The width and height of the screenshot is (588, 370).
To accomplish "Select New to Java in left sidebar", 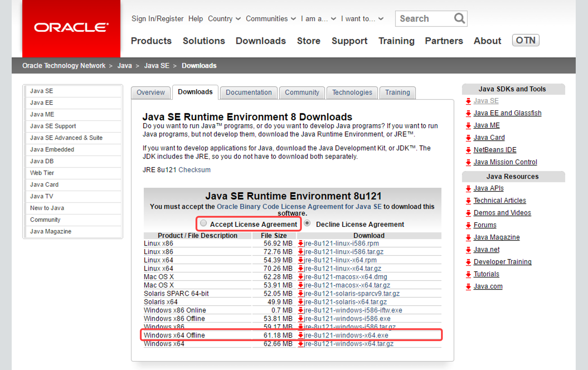I will pos(74,208).
